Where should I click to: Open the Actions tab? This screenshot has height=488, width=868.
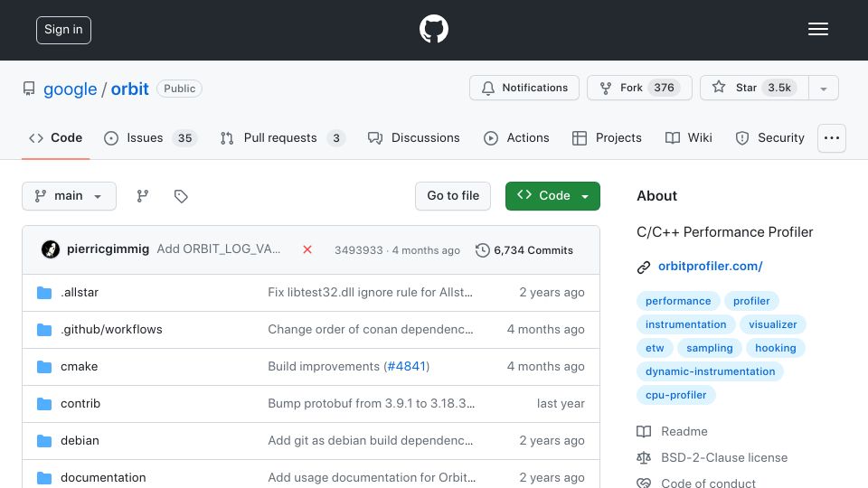516,137
